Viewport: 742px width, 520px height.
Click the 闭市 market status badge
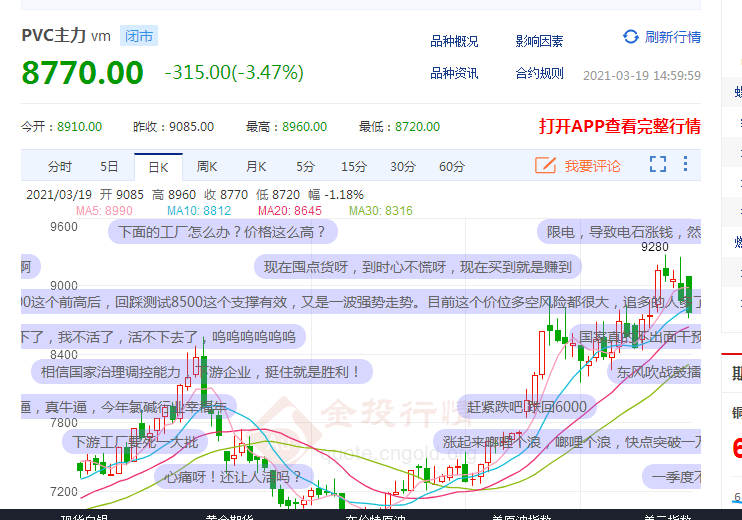coord(139,36)
